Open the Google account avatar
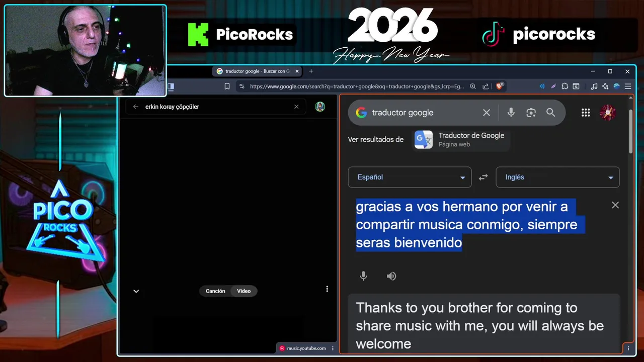Image resolution: width=644 pixels, height=362 pixels. pos(608,113)
